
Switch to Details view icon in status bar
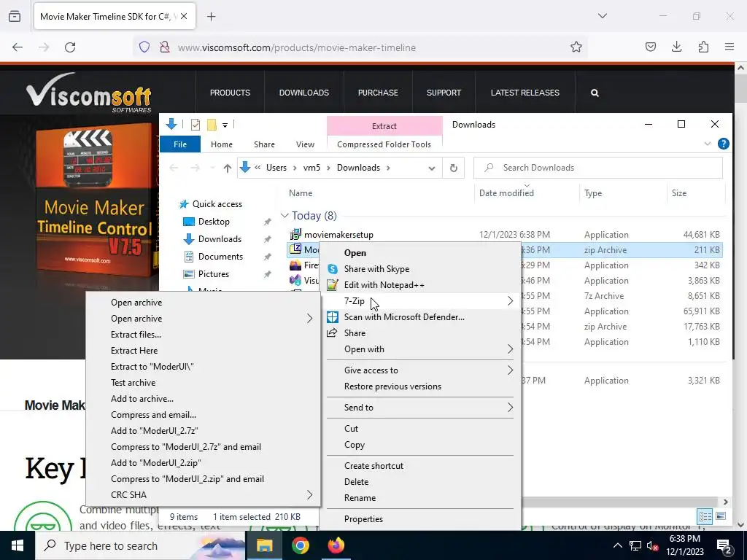click(x=705, y=516)
